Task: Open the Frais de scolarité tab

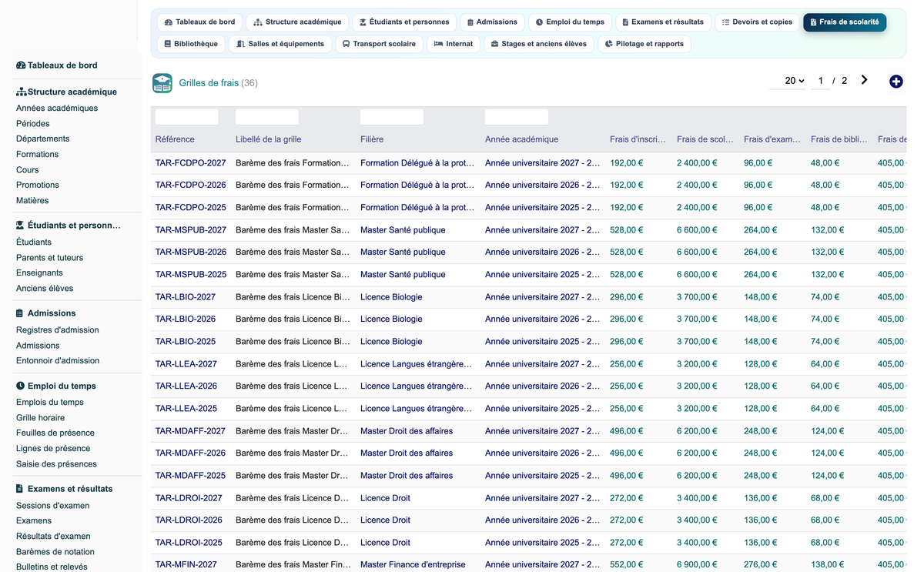Action: pos(845,22)
